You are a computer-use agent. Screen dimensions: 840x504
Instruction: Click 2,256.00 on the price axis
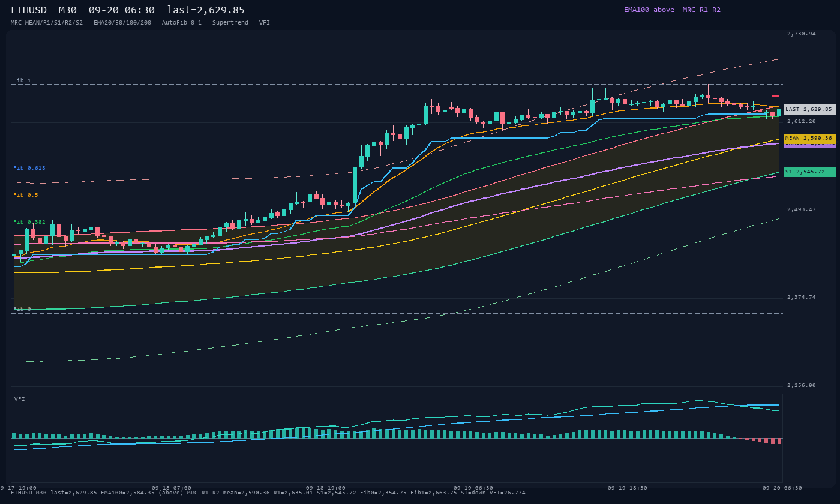pos(802,385)
